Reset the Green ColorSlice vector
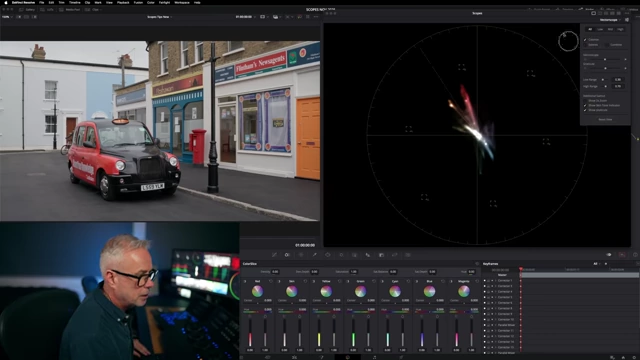The height and width of the screenshot is (360, 640). coord(374,281)
